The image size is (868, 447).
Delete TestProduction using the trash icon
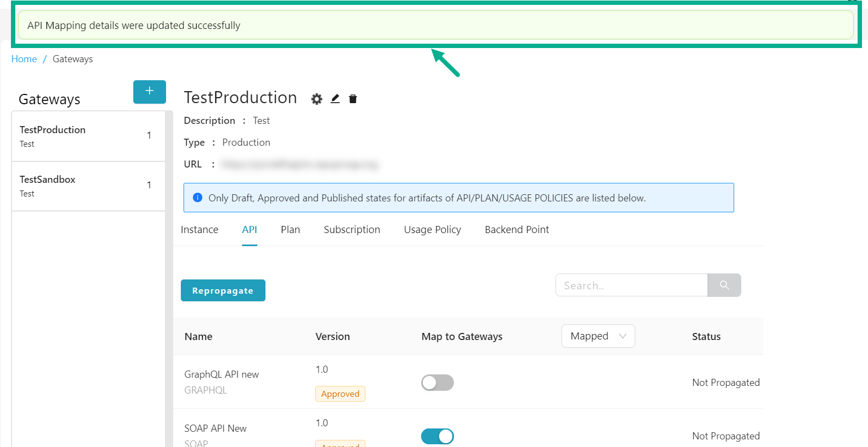click(x=353, y=99)
